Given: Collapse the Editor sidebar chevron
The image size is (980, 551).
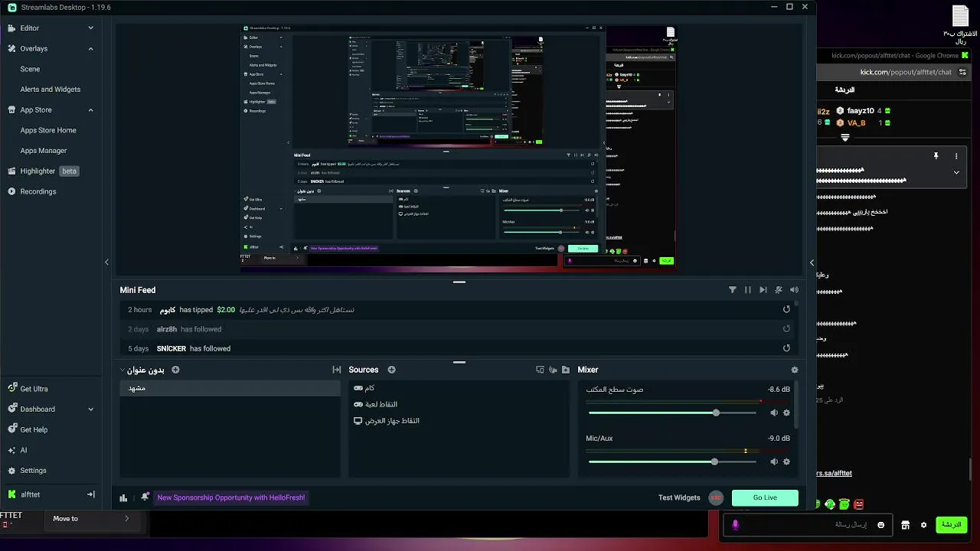Looking at the screenshot, I should [90, 28].
